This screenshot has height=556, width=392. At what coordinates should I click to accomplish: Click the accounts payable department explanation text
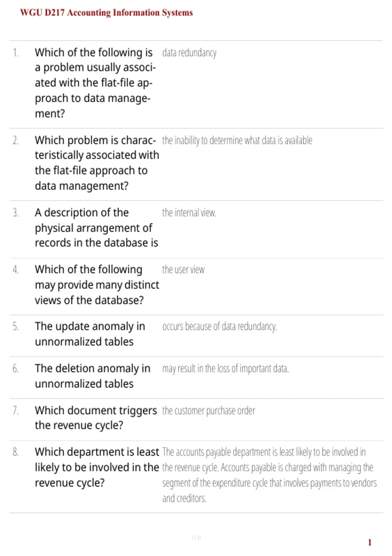(x=269, y=475)
